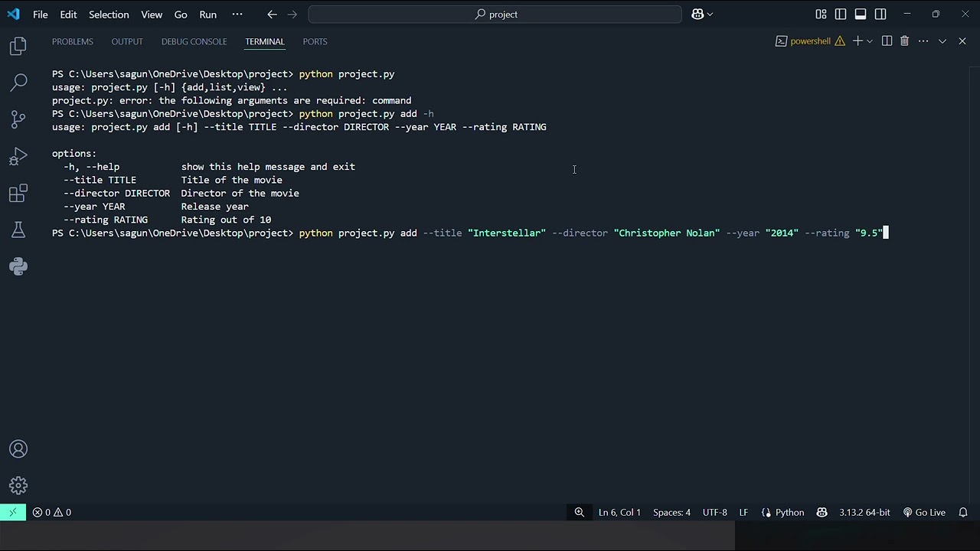Open Customize Layout icon
This screenshot has height=551, width=980.
821,14
